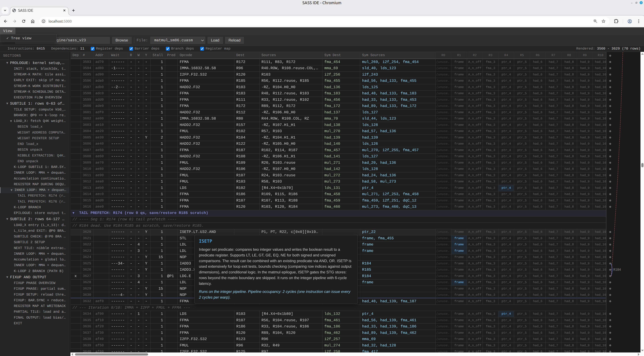Open the Chromium three-dot menu
The height and width of the screenshot is (356, 644).
pos(638,21)
